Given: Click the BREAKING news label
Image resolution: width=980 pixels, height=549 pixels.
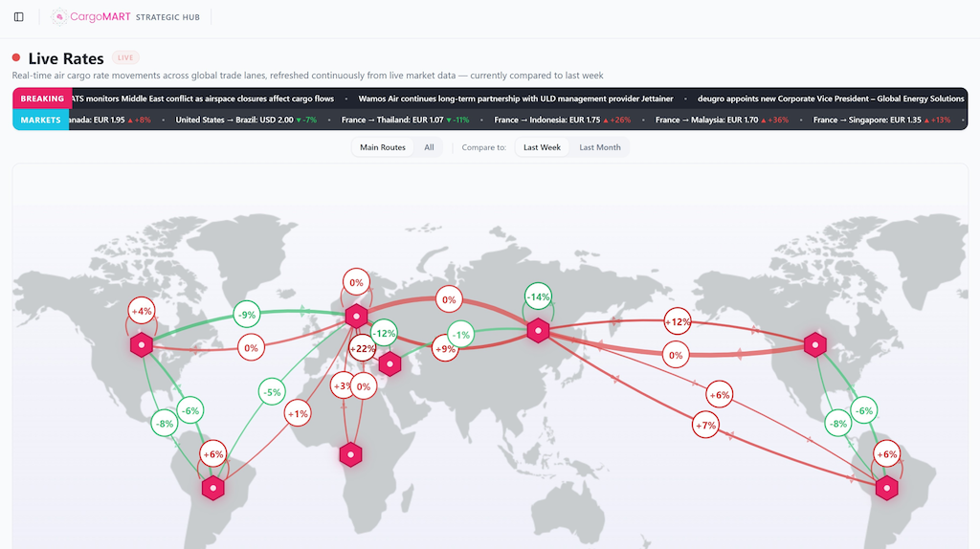Looking at the screenshot, I should [42, 99].
